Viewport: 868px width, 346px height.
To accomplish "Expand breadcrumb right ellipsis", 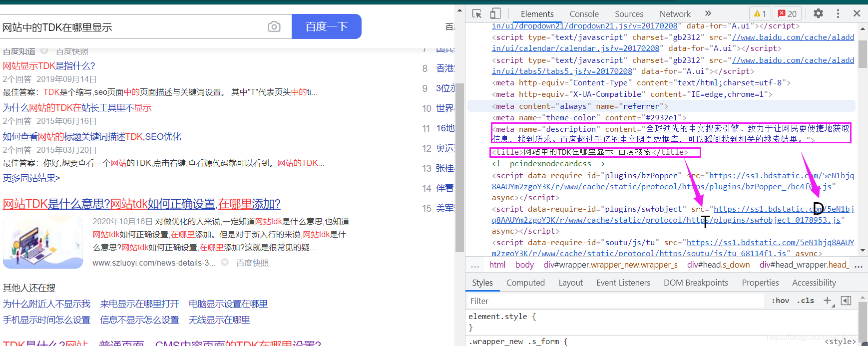I will tap(859, 266).
